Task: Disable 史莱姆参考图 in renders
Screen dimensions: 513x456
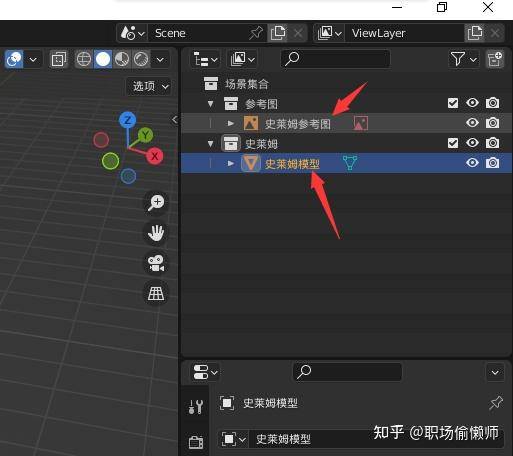Action: point(492,123)
